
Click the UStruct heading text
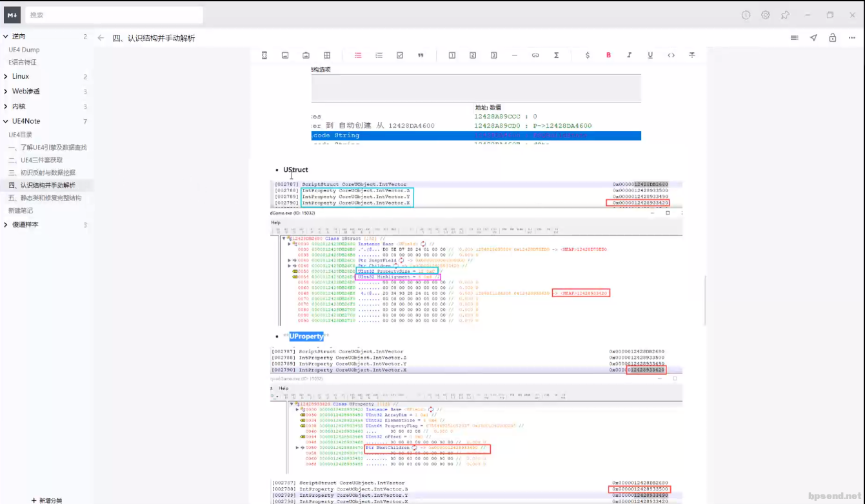pos(295,170)
